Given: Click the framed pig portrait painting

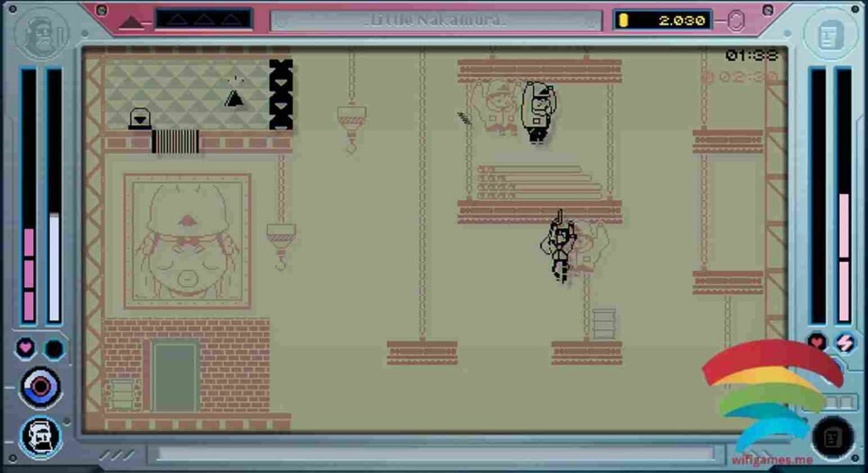Looking at the screenshot, I should (x=187, y=241).
